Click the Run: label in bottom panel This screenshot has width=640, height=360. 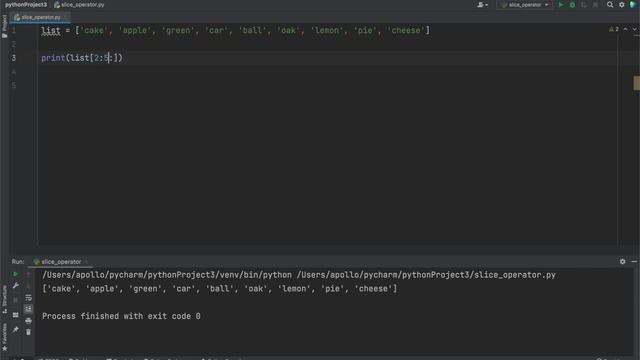pyautogui.click(x=18, y=262)
